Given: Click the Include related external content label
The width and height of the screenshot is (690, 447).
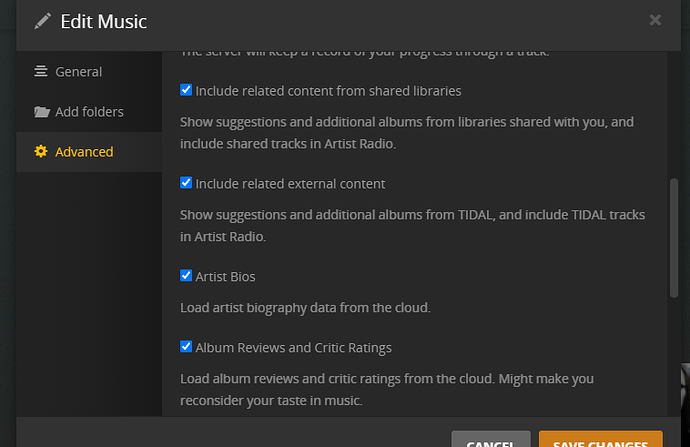Looking at the screenshot, I should click(x=290, y=184).
